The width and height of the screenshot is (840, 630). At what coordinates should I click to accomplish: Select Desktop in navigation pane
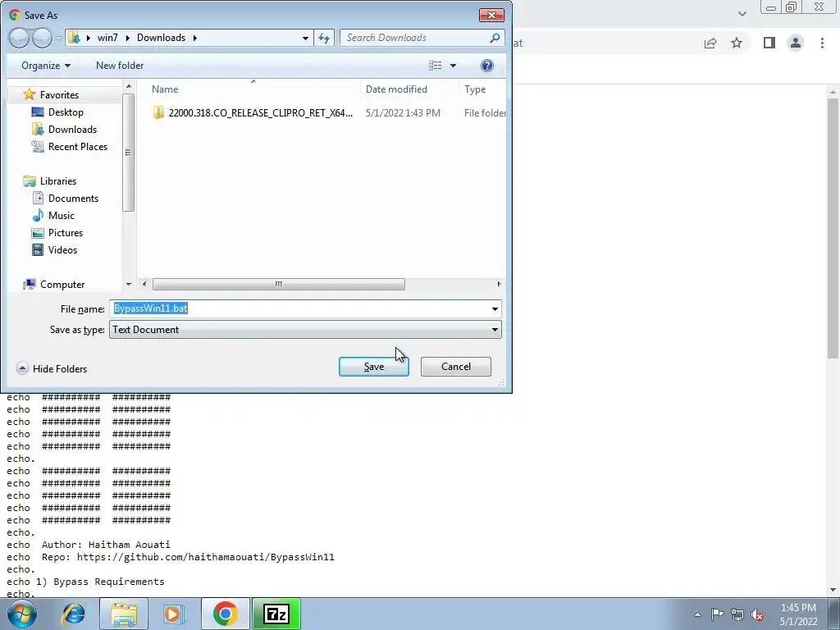[66, 112]
